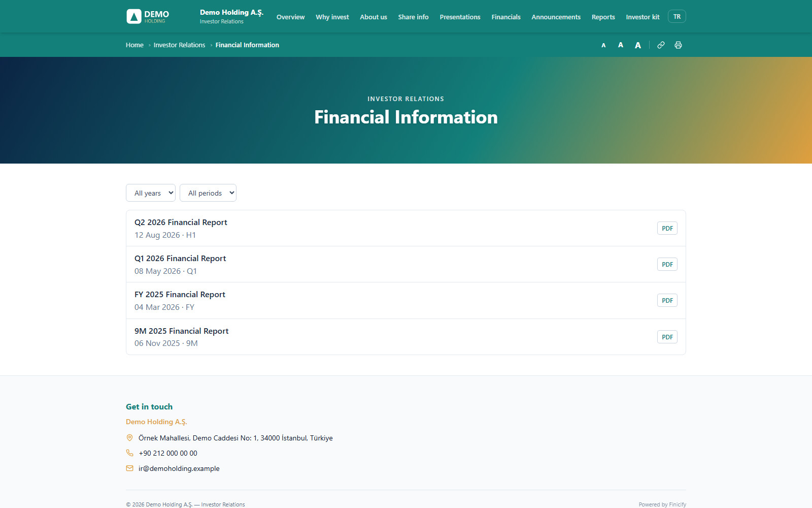Open About us in navigation

(x=374, y=17)
